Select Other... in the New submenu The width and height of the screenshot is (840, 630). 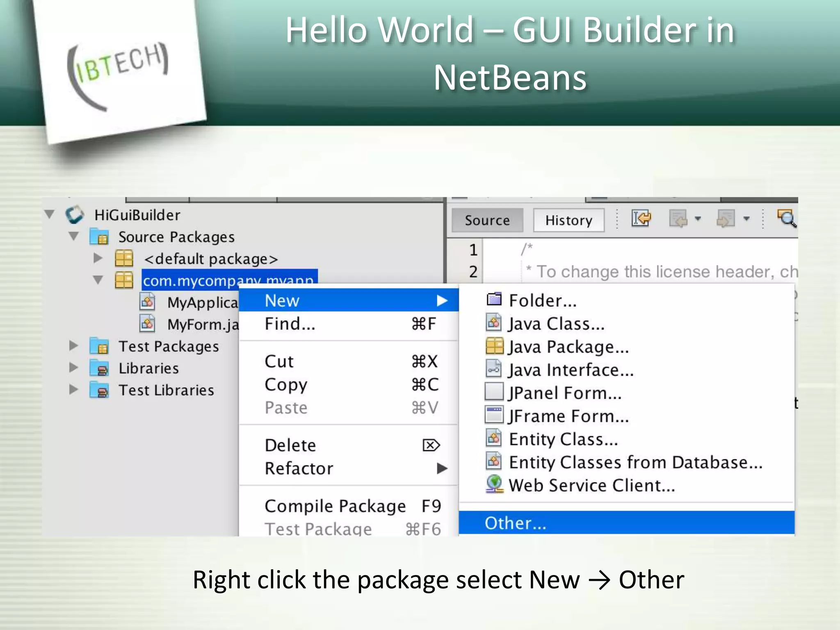click(627, 523)
